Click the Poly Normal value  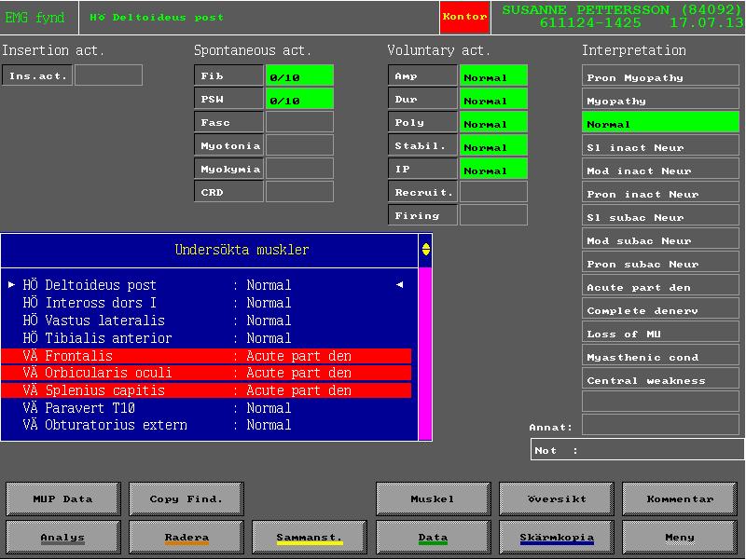pos(493,122)
